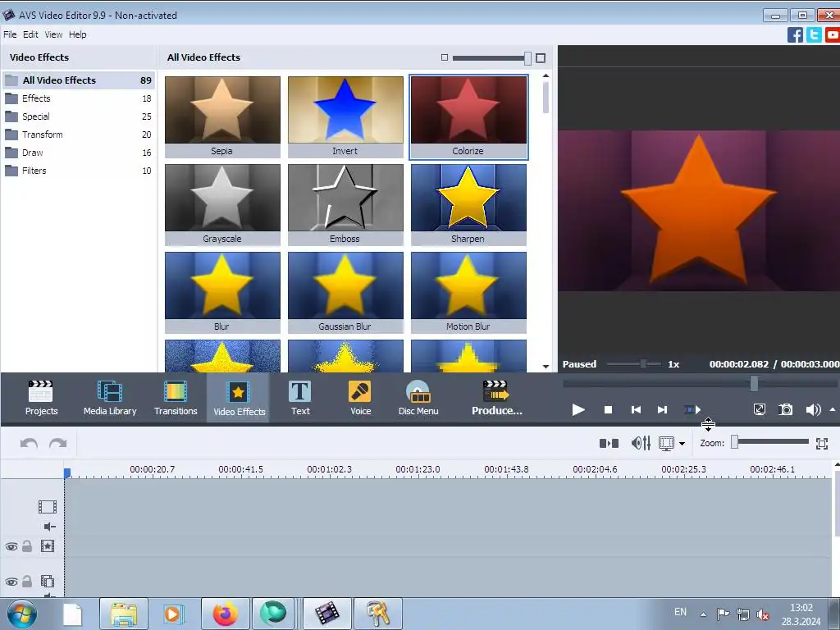Image resolution: width=840 pixels, height=630 pixels.
Task: Select the Draw folder
Action: pos(79,153)
